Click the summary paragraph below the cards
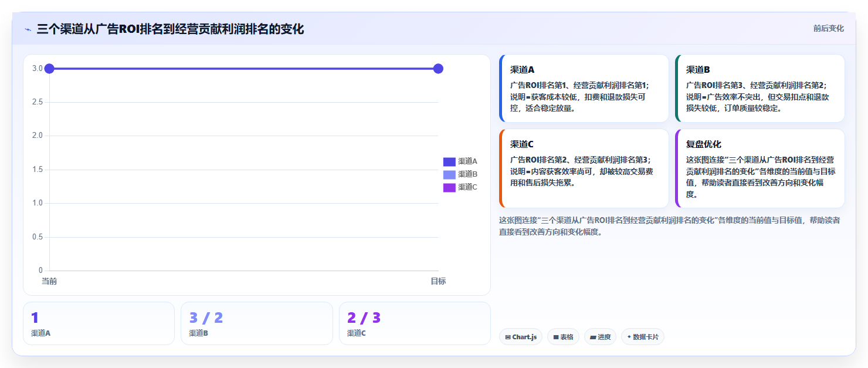 pyautogui.click(x=669, y=226)
